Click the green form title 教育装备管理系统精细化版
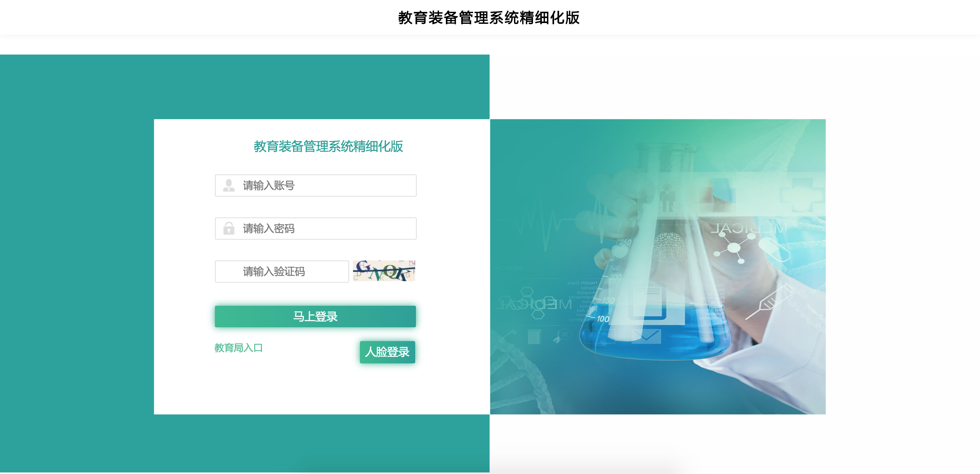Image resolution: width=980 pixels, height=474 pixels. point(328,146)
